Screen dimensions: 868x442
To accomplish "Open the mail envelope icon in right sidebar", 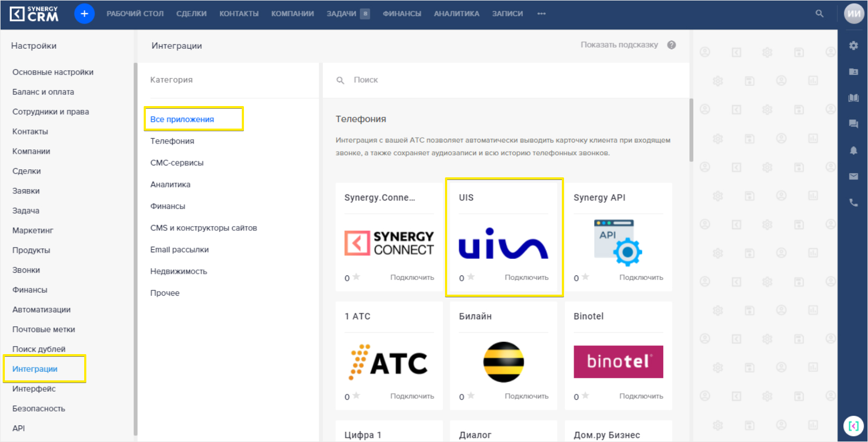I will [x=854, y=176].
